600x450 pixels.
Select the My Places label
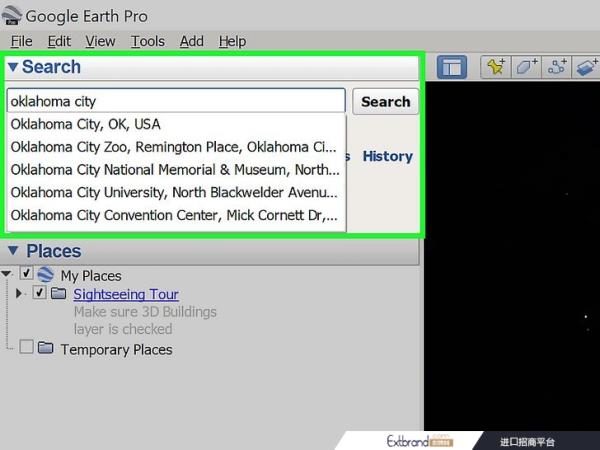point(91,276)
